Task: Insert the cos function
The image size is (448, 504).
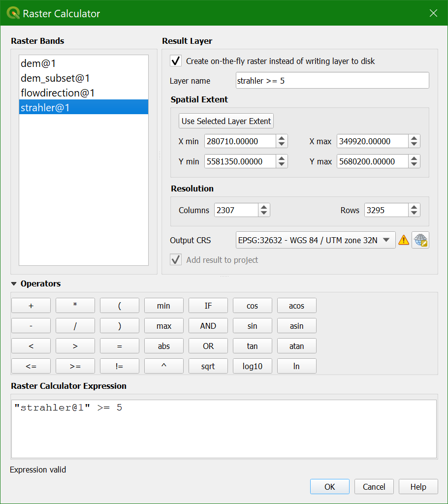Action: pos(253,305)
